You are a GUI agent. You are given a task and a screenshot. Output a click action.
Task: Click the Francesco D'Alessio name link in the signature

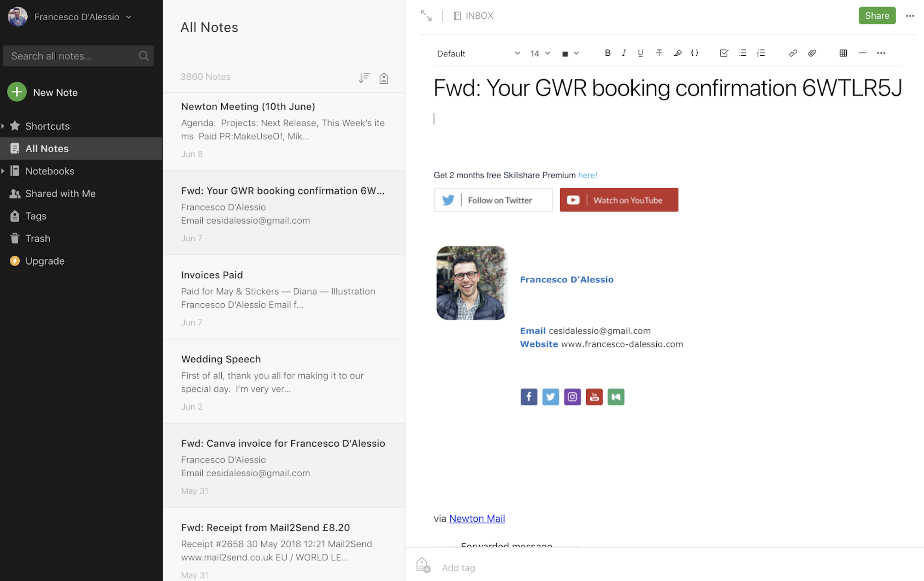pyautogui.click(x=566, y=279)
